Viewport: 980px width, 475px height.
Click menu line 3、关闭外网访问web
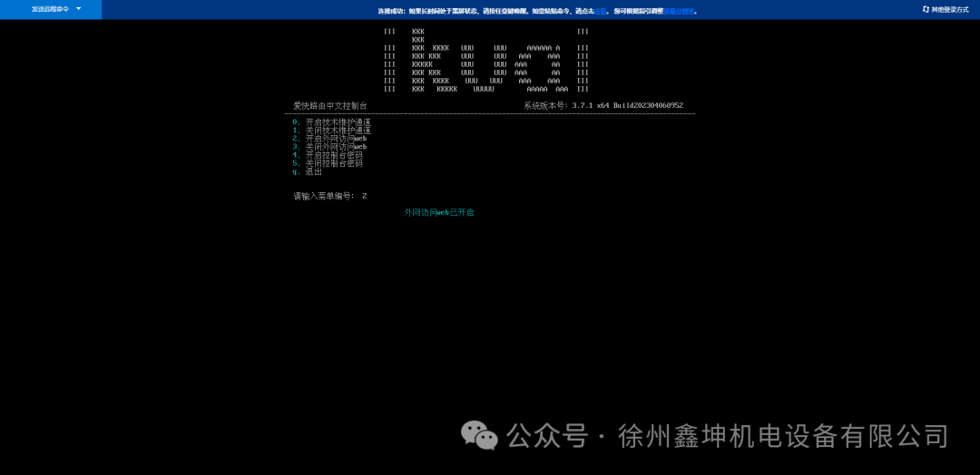coord(329,147)
